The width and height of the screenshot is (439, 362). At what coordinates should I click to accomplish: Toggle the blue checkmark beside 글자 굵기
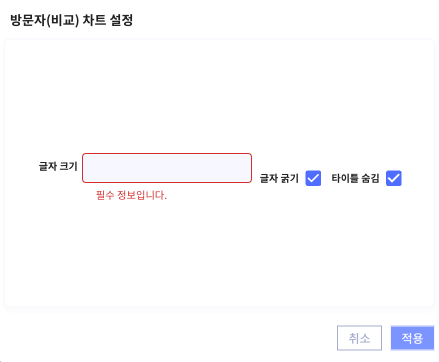313,178
